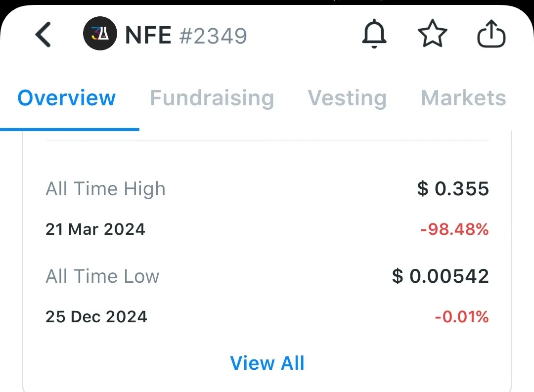Click the #2349 rank label
The image size is (534, 392).
pyautogui.click(x=213, y=36)
